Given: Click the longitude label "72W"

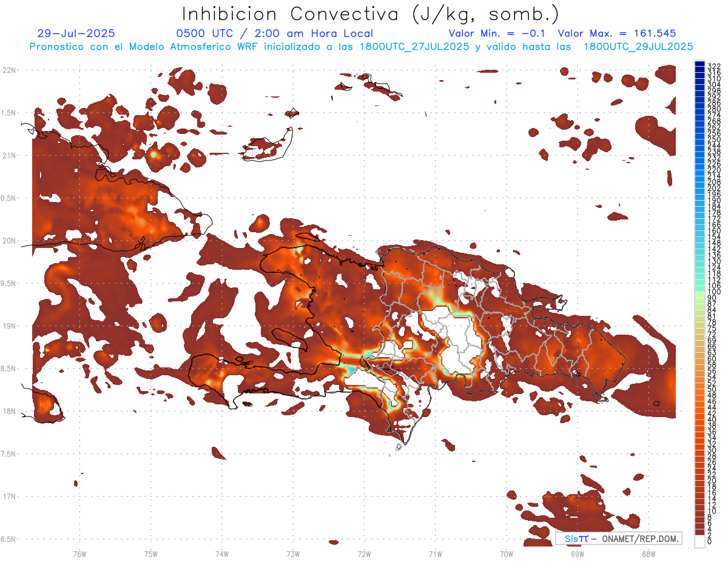Looking at the screenshot, I should (364, 554).
